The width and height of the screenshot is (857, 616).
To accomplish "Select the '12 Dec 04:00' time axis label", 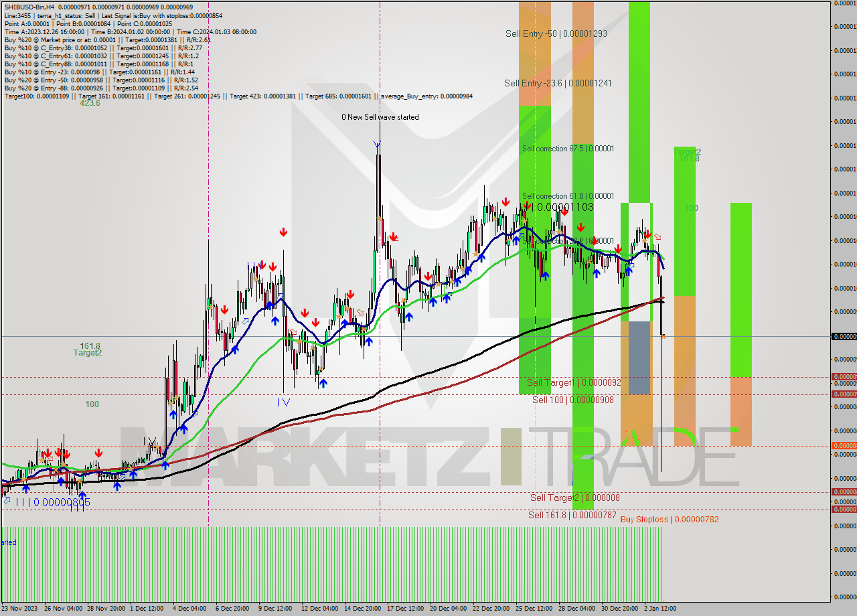I will [x=319, y=609].
